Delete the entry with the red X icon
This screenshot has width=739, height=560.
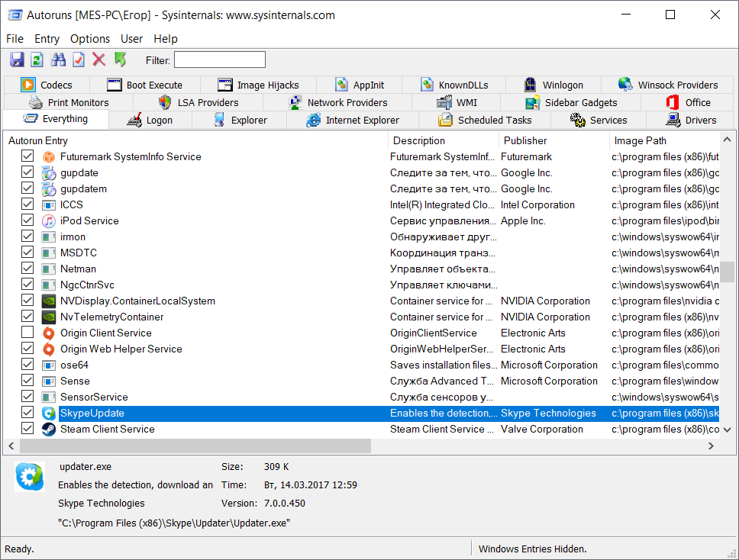point(99,60)
